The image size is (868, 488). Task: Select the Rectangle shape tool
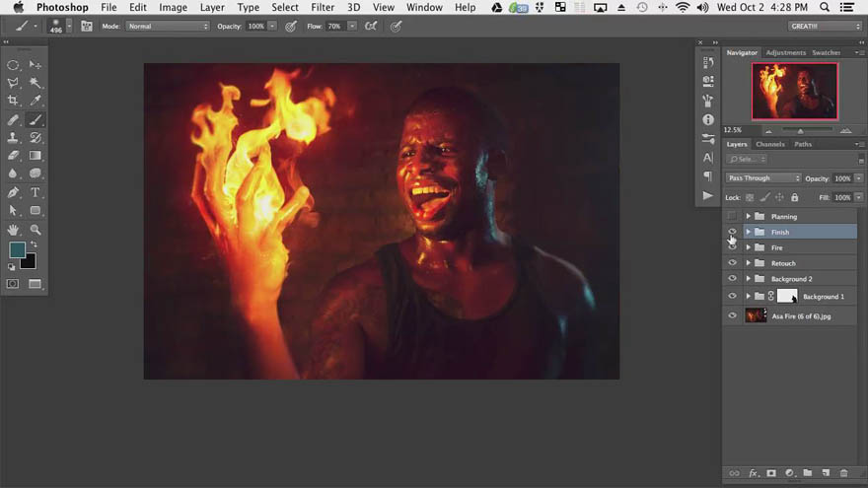[x=35, y=210]
